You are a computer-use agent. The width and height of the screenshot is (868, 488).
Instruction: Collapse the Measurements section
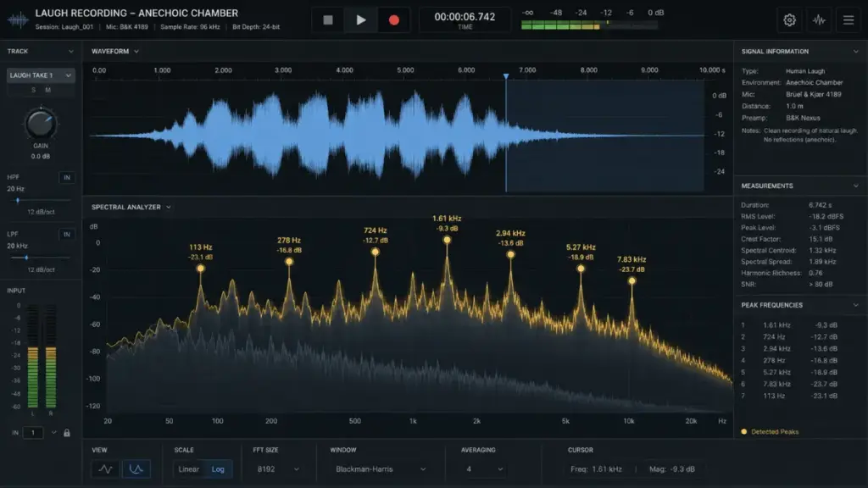click(x=856, y=186)
